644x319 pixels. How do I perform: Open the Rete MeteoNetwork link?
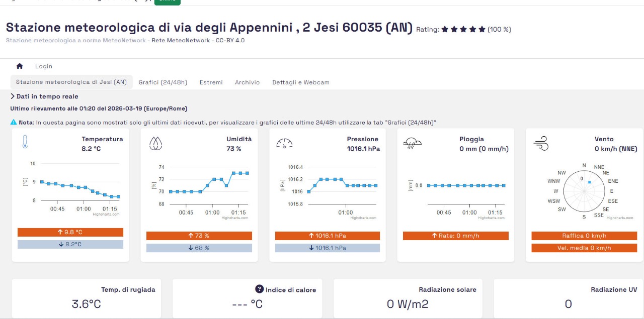[x=182, y=40]
